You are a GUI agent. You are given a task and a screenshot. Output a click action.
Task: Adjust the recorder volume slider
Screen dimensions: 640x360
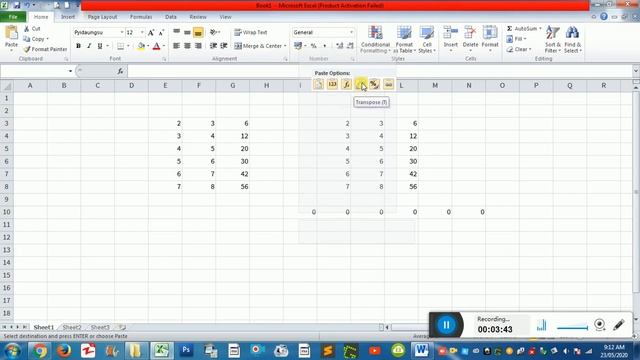tap(572, 328)
